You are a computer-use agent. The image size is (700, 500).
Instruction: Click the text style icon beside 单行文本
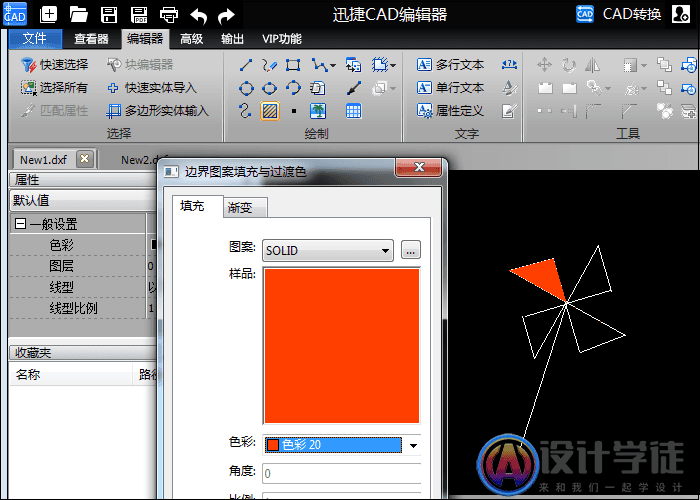509,88
